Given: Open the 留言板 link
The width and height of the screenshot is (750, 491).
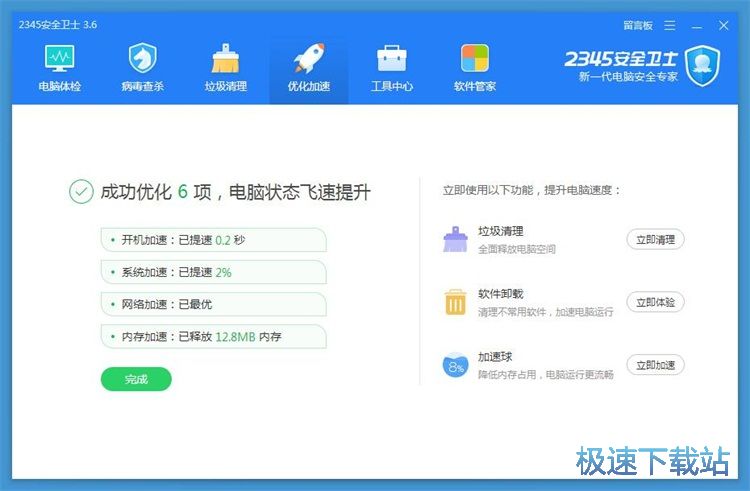Looking at the screenshot, I should pyautogui.click(x=638, y=25).
